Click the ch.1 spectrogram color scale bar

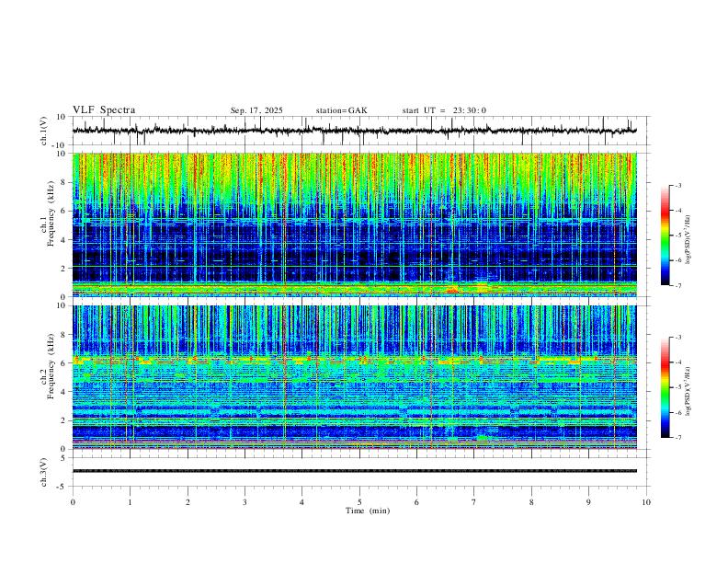665,236
